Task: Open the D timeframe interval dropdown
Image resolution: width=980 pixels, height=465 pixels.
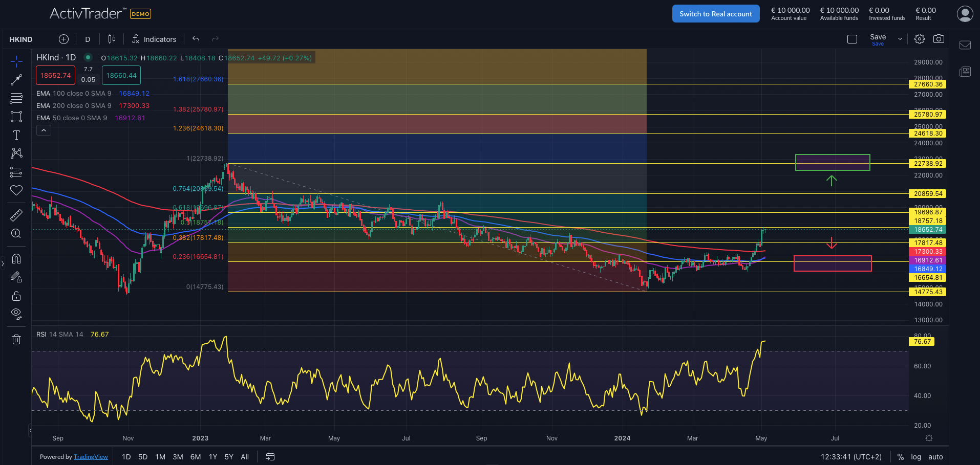Action: 88,39
